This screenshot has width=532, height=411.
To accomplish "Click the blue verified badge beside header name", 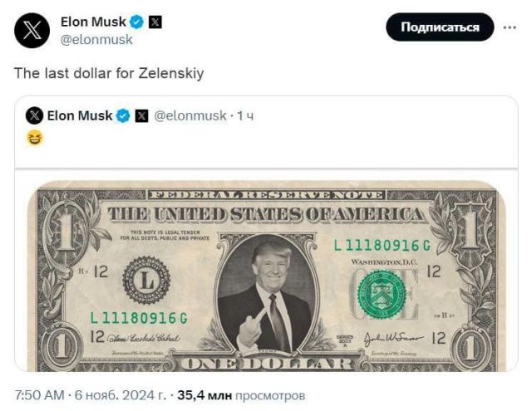I will [137, 22].
